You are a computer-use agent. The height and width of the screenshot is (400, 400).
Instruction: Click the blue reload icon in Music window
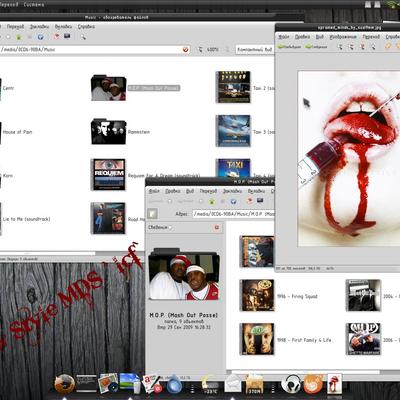pos(40,37)
